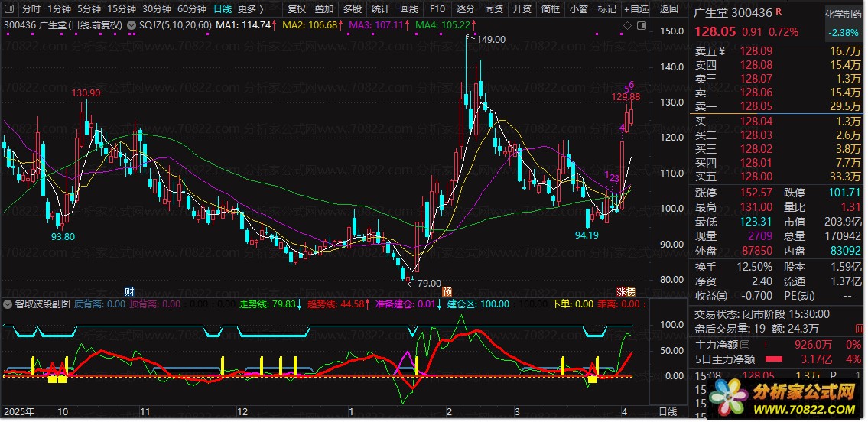The image size is (868, 422).
Task: Click the 涨榜 marker at chart bottom
Action: pos(626,291)
